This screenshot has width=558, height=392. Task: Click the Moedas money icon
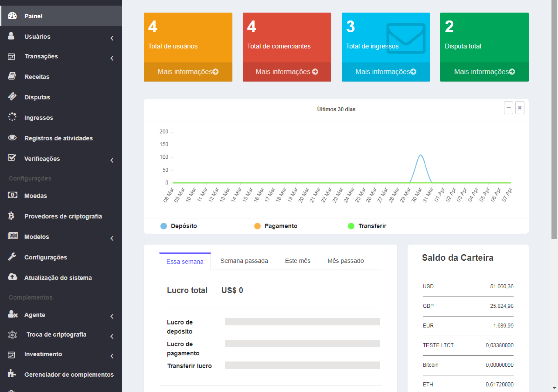[x=12, y=195]
